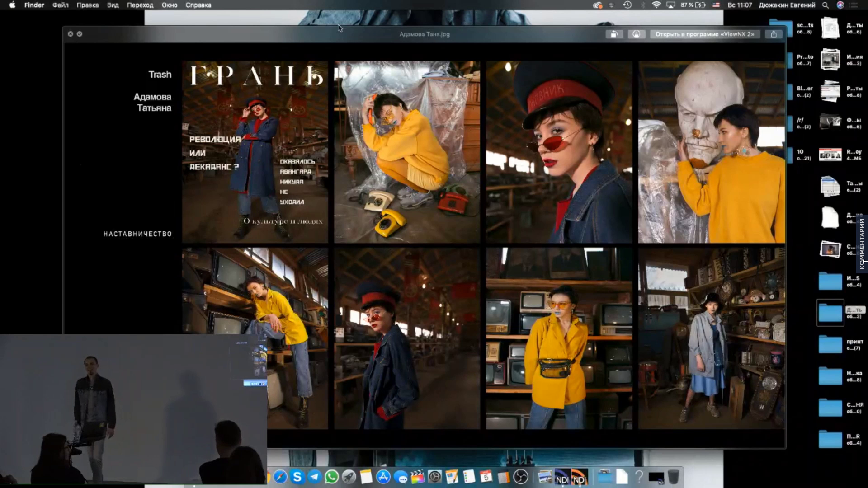Viewport: 868px width, 488px height.
Task: Rotate the image with Quick Look rotate button
Action: (x=614, y=34)
